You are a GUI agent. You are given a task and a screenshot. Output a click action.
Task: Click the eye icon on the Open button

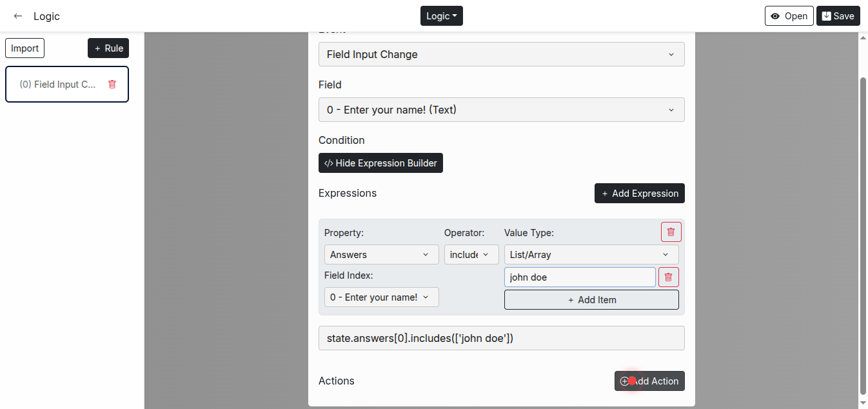[775, 16]
